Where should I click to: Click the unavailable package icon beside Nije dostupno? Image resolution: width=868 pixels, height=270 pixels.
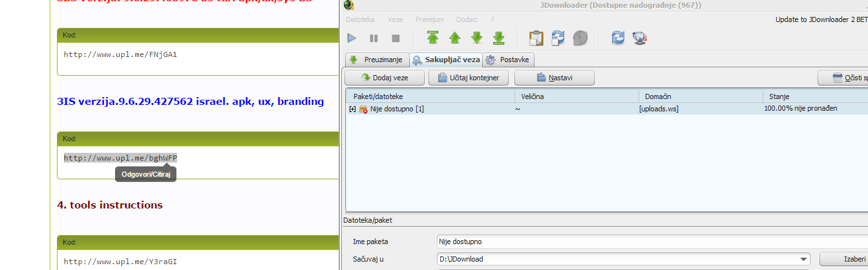coord(363,109)
